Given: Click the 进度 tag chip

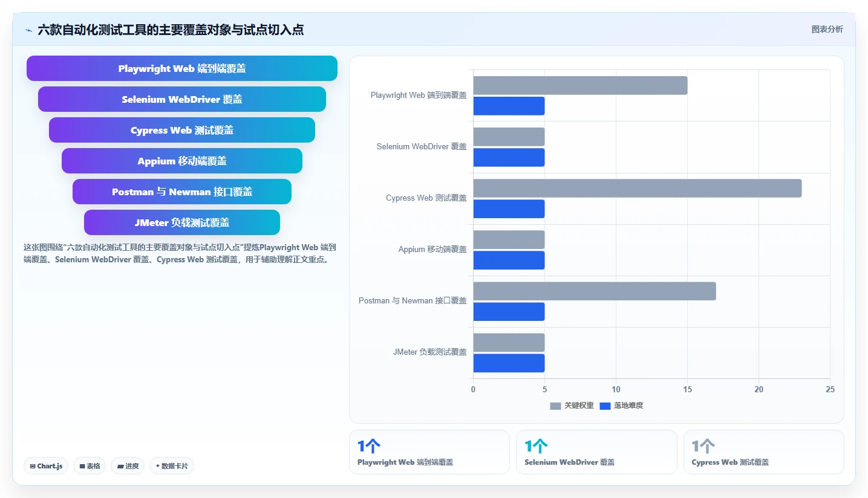Looking at the screenshot, I should (128, 466).
